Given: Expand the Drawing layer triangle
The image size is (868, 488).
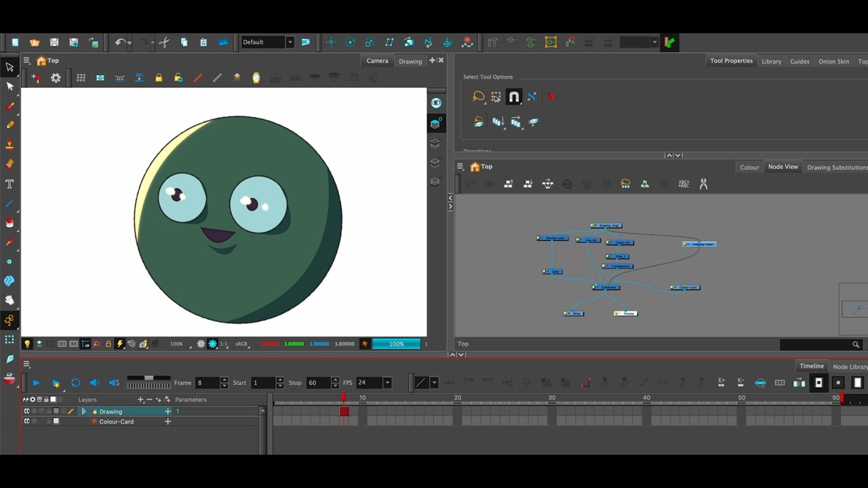Looking at the screenshot, I should tap(83, 411).
